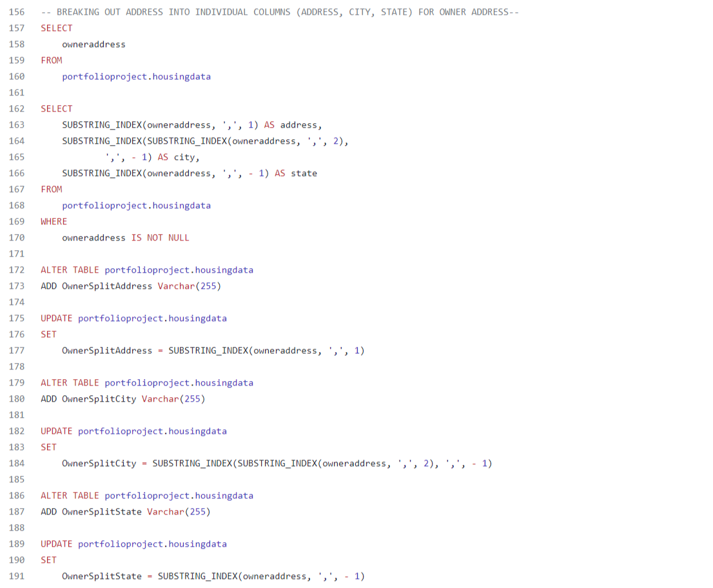Click line number 178 in the gutter
Viewport: 713px width, 588px height.
(17, 367)
